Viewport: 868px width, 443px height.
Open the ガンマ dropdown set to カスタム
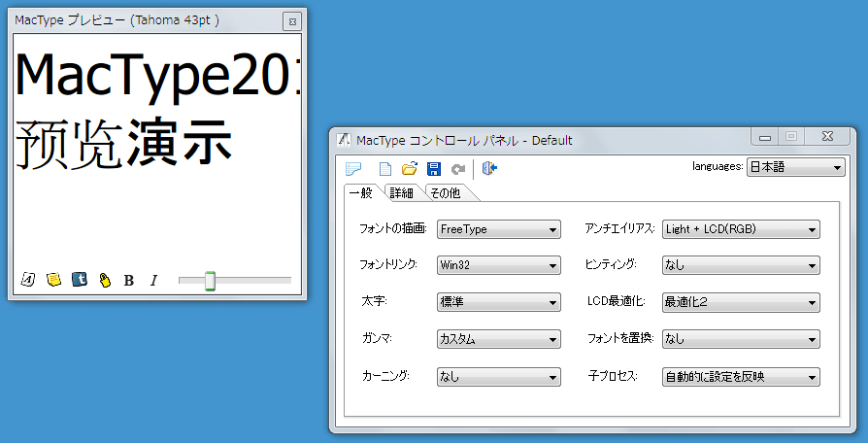(x=499, y=339)
